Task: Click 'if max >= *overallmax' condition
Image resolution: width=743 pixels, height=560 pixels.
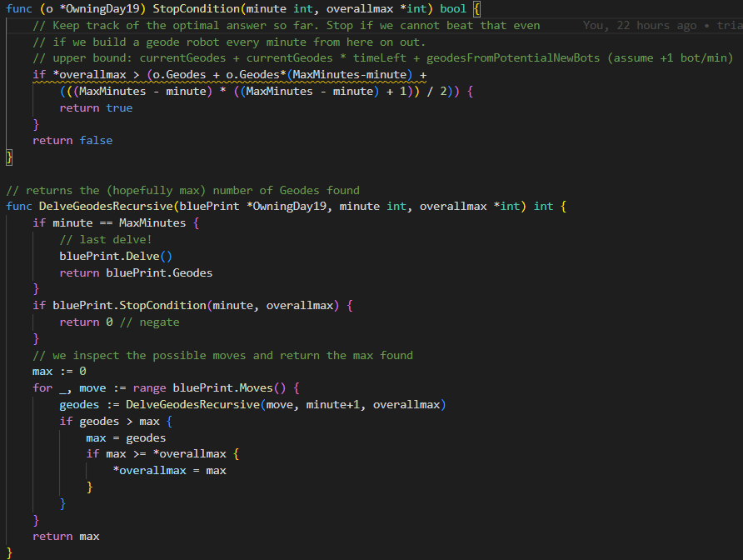Action: pyautogui.click(x=156, y=454)
